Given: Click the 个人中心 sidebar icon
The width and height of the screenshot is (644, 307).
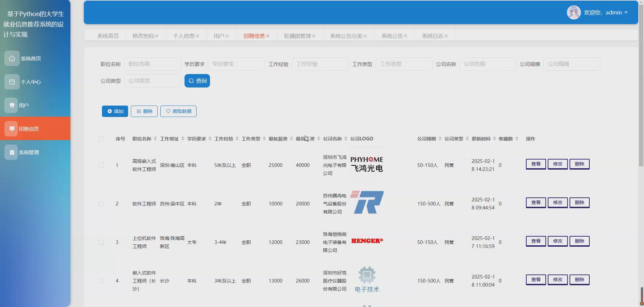Looking at the screenshot, I should pos(12,81).
